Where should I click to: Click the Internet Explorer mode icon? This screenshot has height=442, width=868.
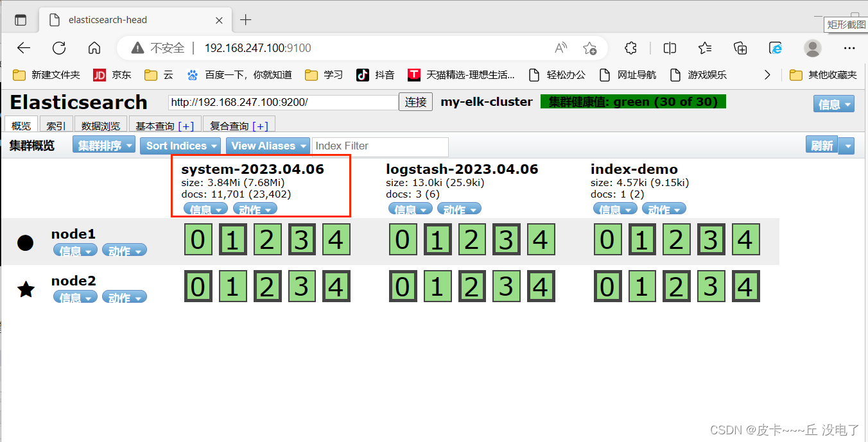click(x=776, y=48)
